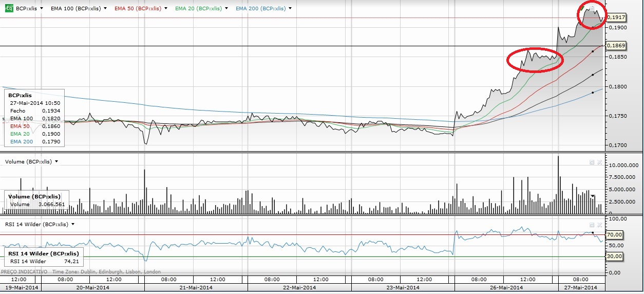Maximize the Volume panel
Viewport: 644px width, 294px height.
click(x=592, y=162)
